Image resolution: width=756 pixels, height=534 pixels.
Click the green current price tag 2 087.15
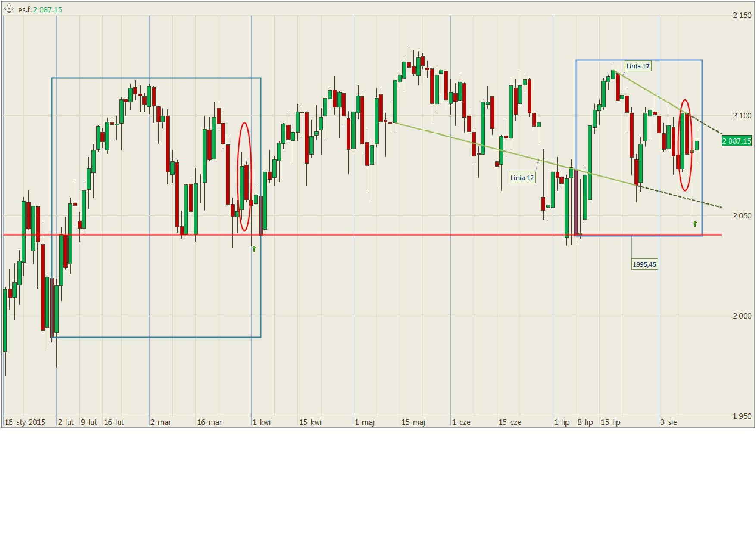737,141
